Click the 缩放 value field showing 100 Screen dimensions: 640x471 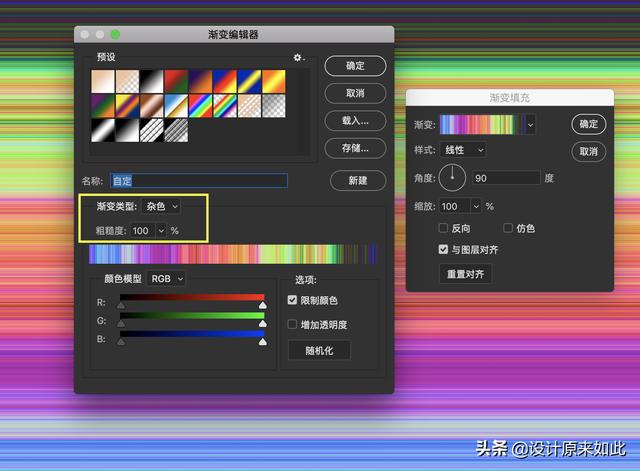[455, 207]
